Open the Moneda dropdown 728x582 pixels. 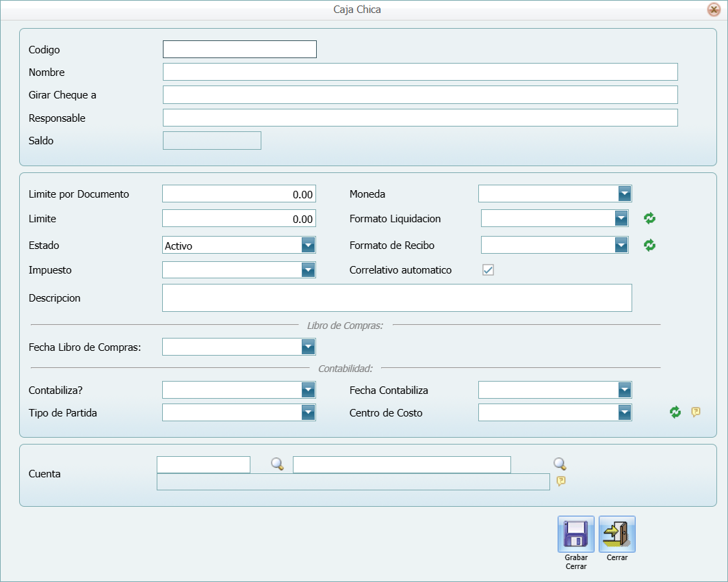pyautogui.click(x=624, y=194)
